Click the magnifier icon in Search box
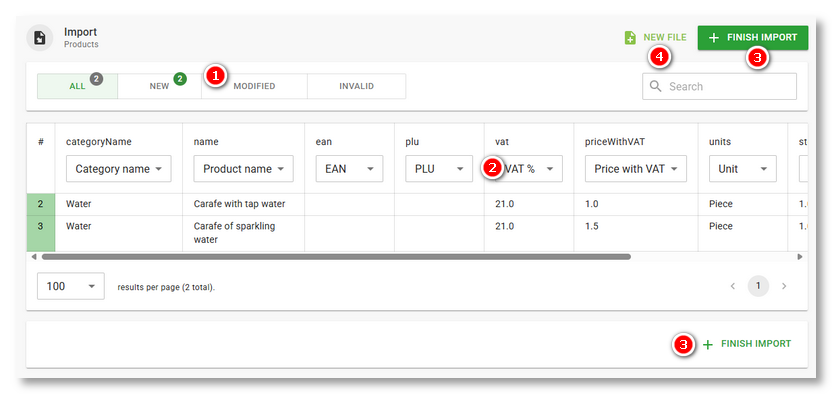The width and height of the screenshot is (832, 394). tap(655, 86)
